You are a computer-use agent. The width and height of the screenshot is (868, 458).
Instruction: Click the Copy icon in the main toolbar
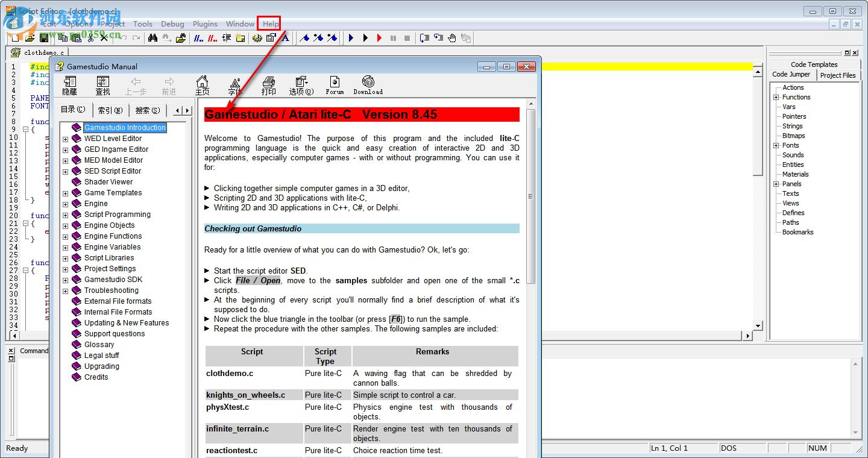click(63, 38)
